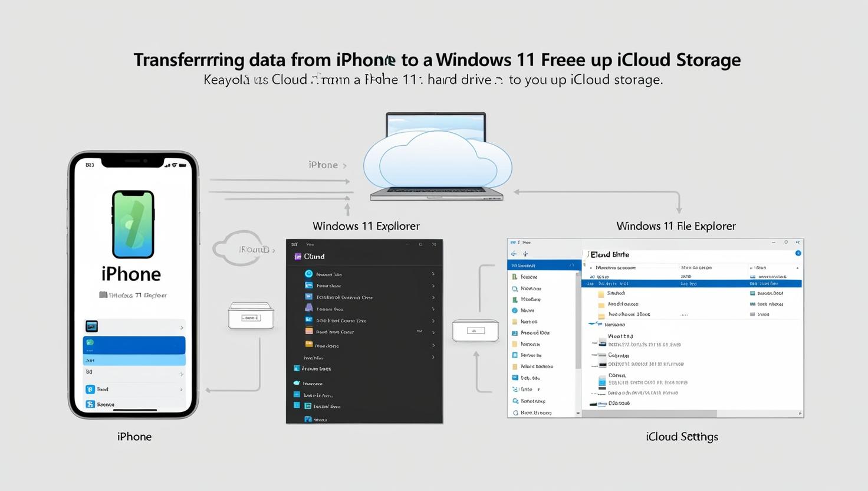Image resolution: width=868 pixels, height=491 pixels.
Task: Open the chevron on iPhone's first thumbnail row
Action: coord(182,328)
